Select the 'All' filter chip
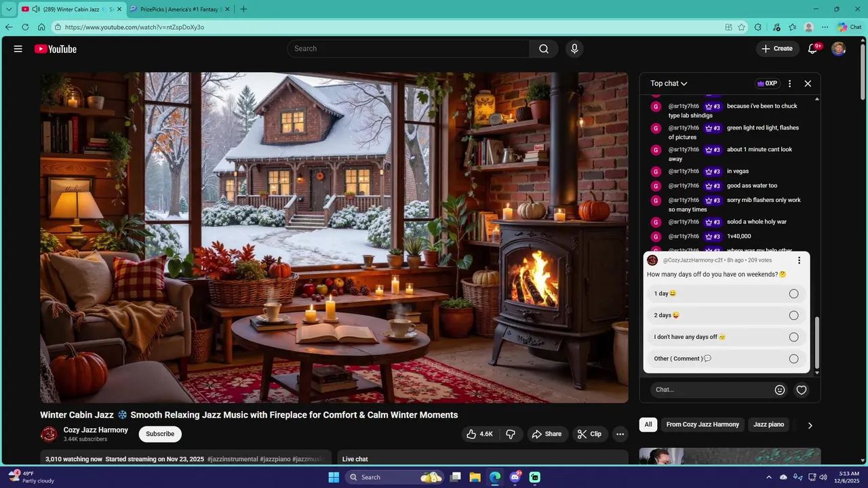Screen dimensions: 868x488 [x=648, y=424]
